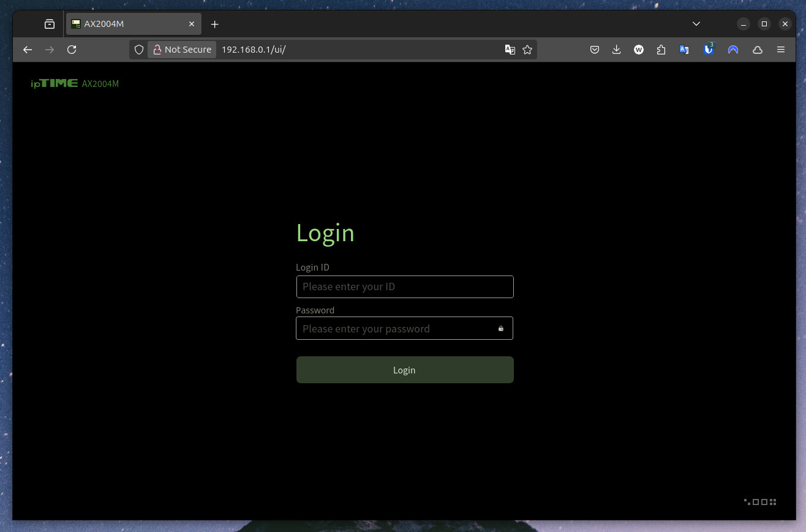Click the Not Secure connection indicator

tap(182, 50)
